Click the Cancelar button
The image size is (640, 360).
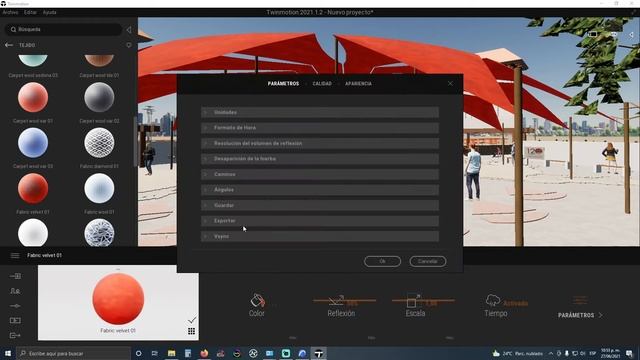click(428, 261)
